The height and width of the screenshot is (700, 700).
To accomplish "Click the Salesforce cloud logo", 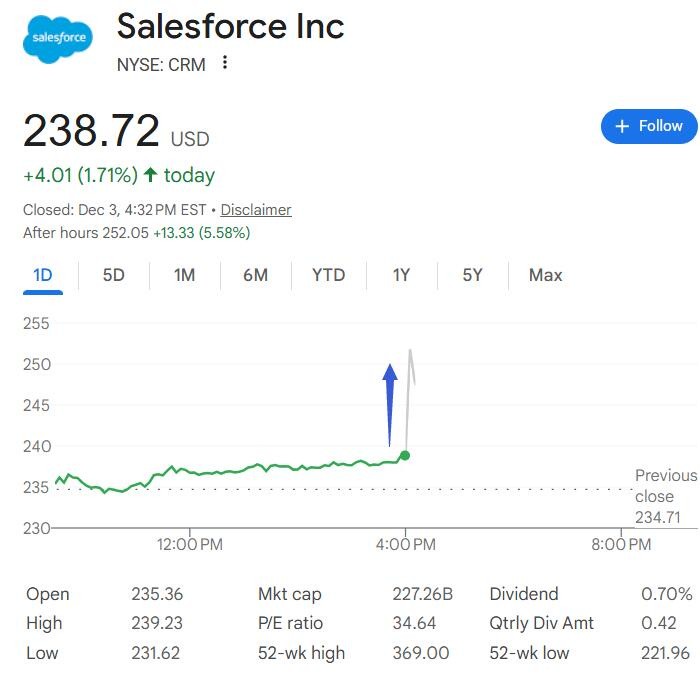I will [x=56, y=38].
